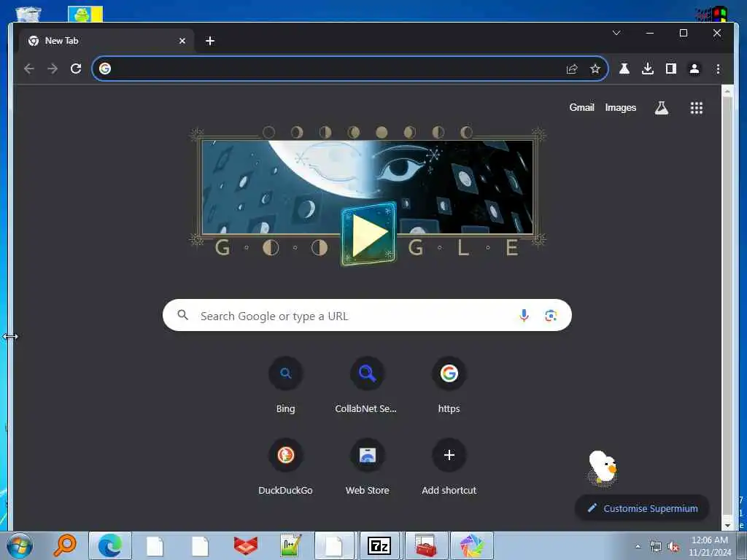Click Customise Supermium button
The width and height of the screenshot is (747, 560).
(642, 508)
